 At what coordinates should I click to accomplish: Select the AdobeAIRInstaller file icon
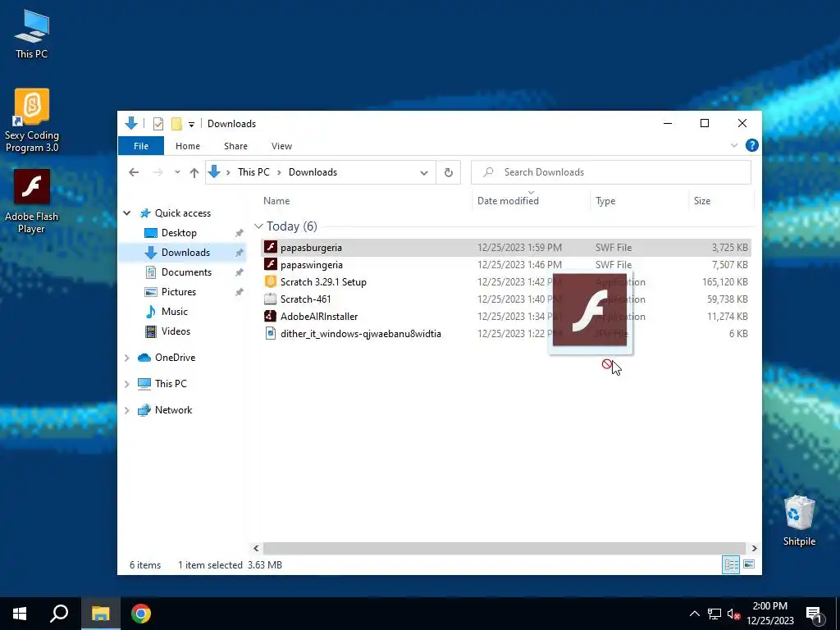pos(271,316)
